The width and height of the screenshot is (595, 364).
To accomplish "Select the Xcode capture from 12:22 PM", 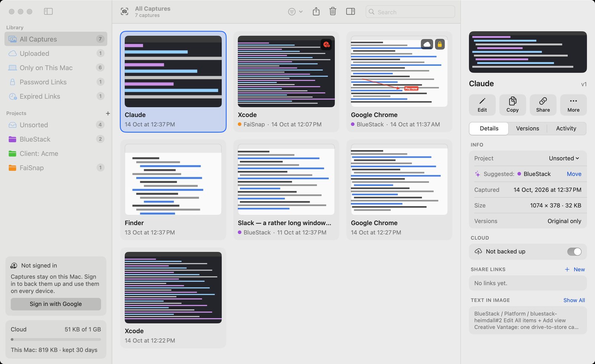I will pos(173,287).
